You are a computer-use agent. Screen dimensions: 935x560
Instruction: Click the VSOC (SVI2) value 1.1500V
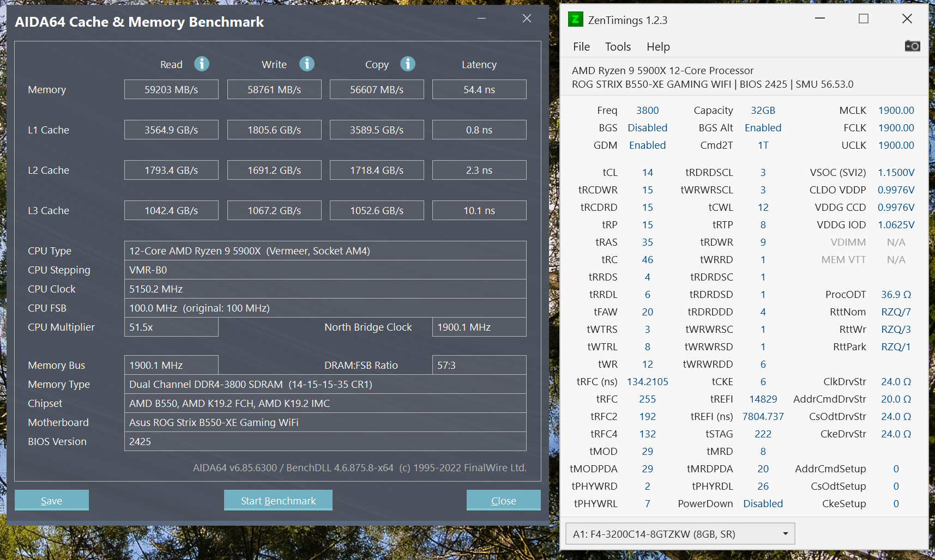coord(896,172)
